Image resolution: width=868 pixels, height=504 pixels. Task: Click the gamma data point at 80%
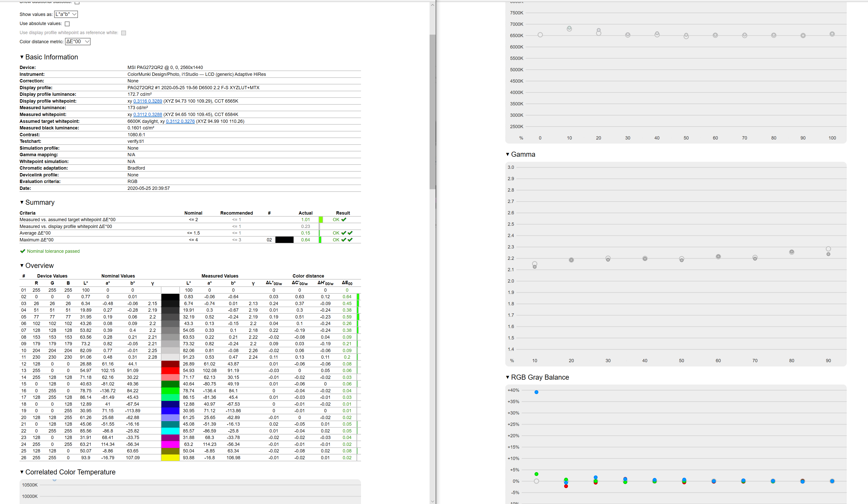[792, 252]
